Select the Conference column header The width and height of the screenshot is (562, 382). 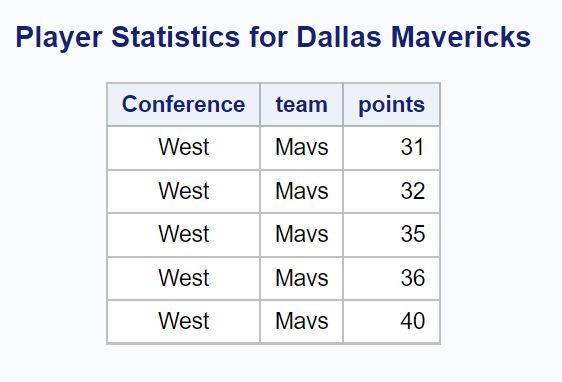tap(184, 105)
